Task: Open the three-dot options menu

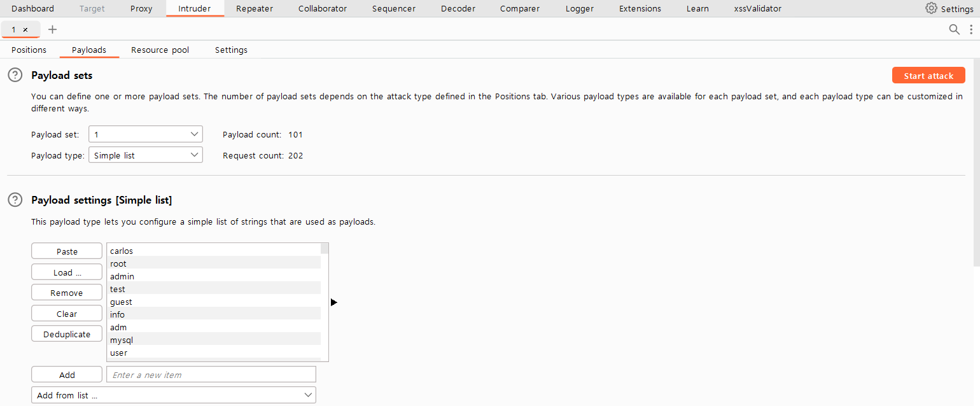Action: click(971, 29)
